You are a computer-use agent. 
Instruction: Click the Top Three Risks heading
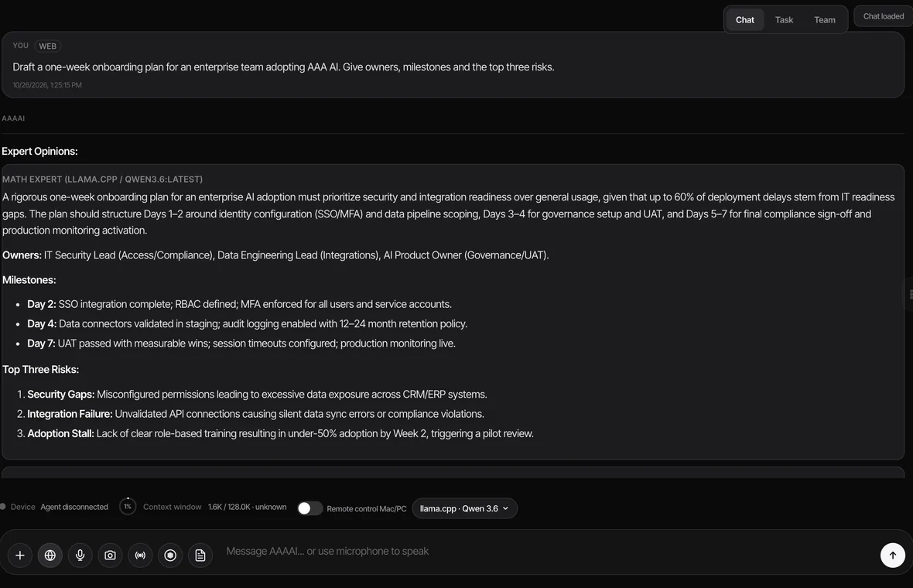[x=41, y=370]
